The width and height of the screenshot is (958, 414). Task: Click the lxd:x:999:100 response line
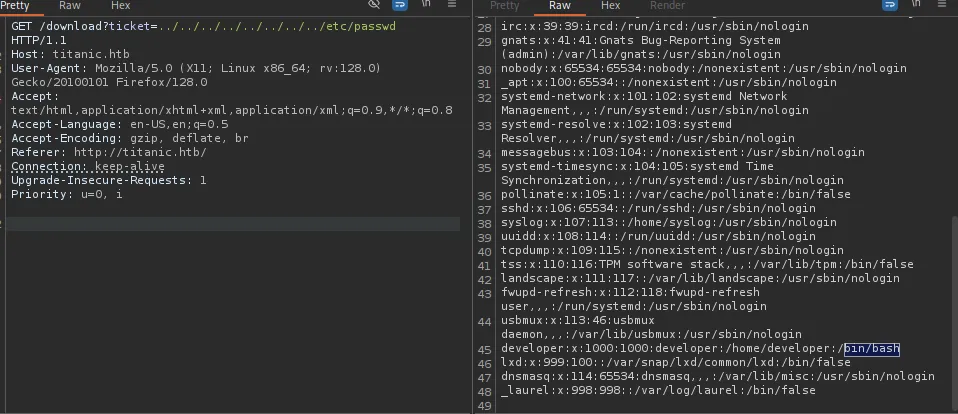tap(676, 363)
